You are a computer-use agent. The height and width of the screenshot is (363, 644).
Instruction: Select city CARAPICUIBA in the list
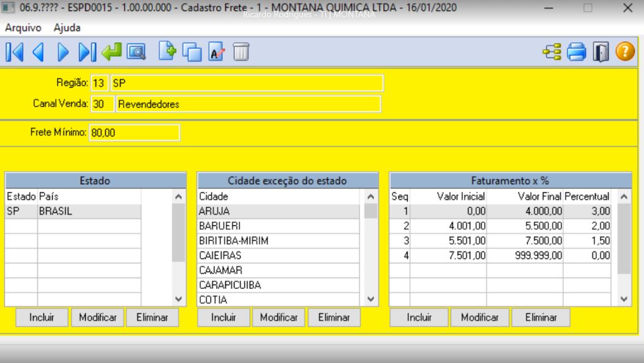(x=279, y=285)
